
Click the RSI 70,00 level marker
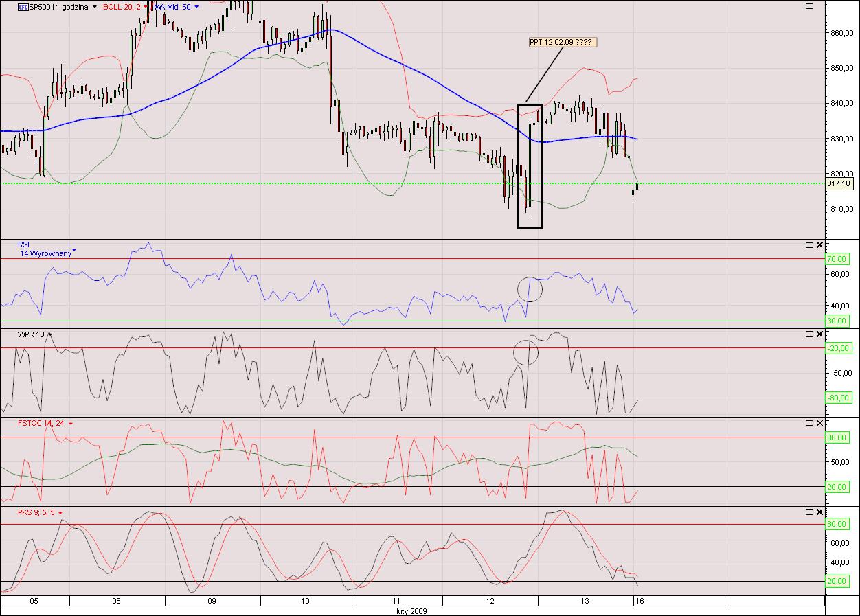tap(839, 259)
